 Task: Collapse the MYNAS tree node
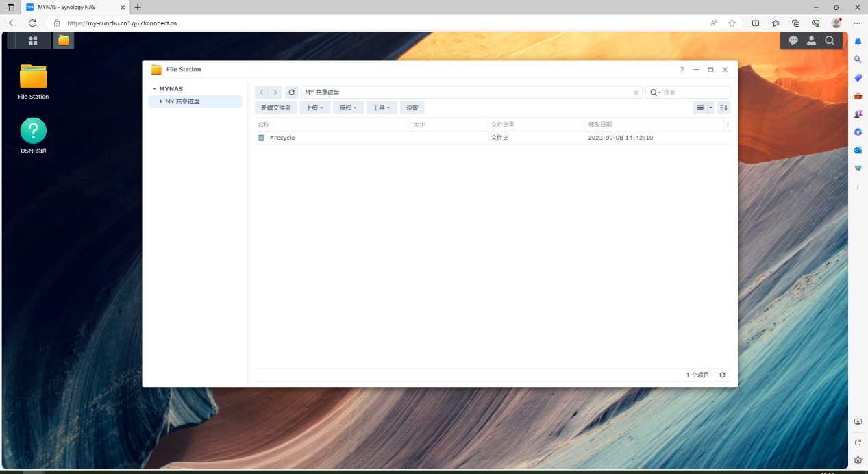[x=155, y=89]
